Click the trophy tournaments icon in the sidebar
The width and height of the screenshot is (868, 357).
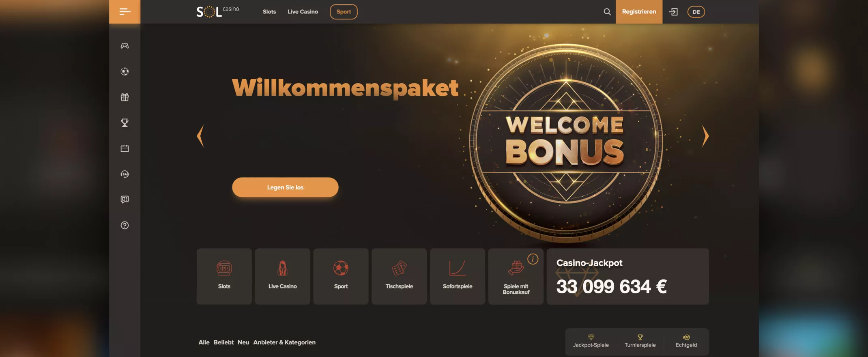[x=125, y=123]
